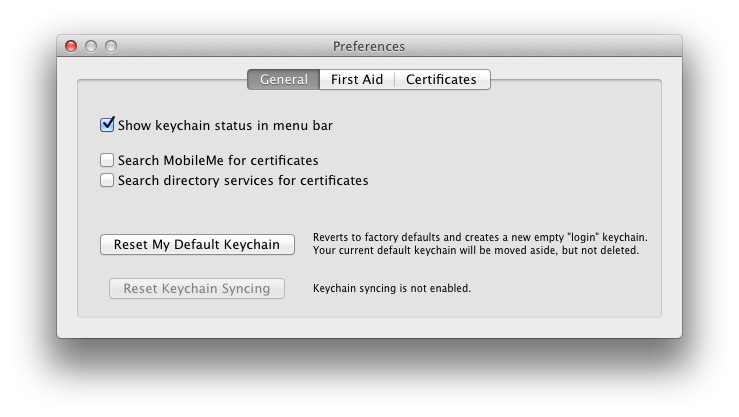739x417 pixels.
Task: Click the Preferences window title text
Action: (x=369, y=46)
